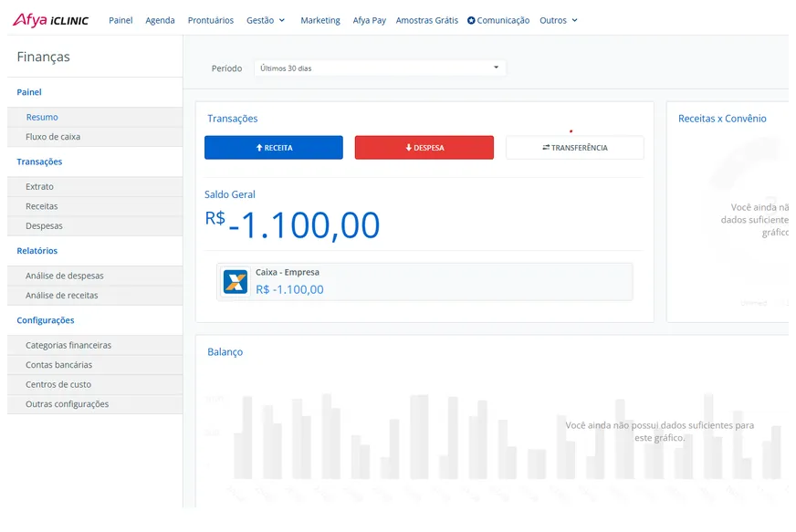Open Extrato in the sidebar
This screenshot has width=796, height=532.
[x=95, y=187]
